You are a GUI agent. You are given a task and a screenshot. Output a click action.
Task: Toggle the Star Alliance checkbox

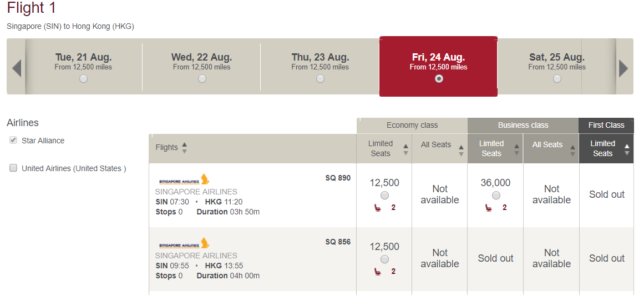click(x=13, y=141)
